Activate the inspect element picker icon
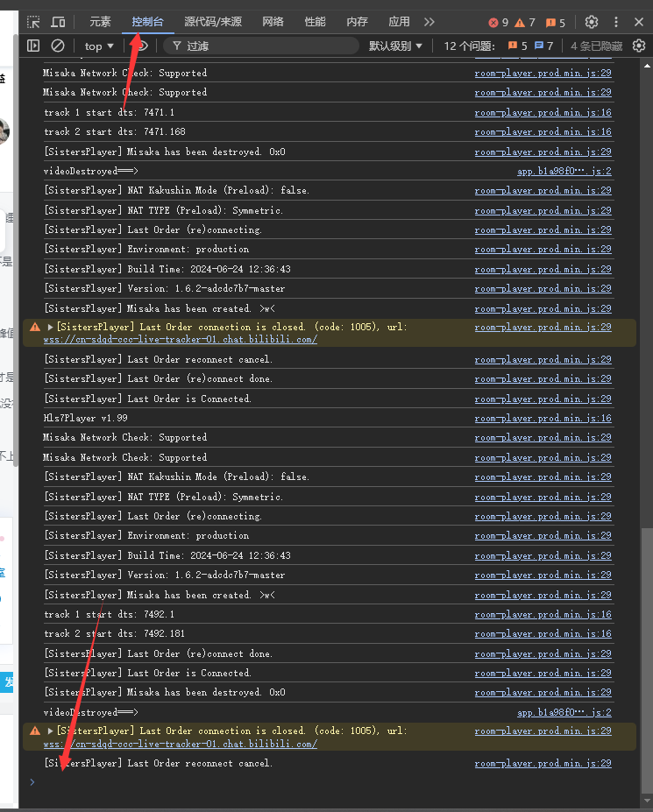Viewport: 653px width, 812px height. coord(33,22)
